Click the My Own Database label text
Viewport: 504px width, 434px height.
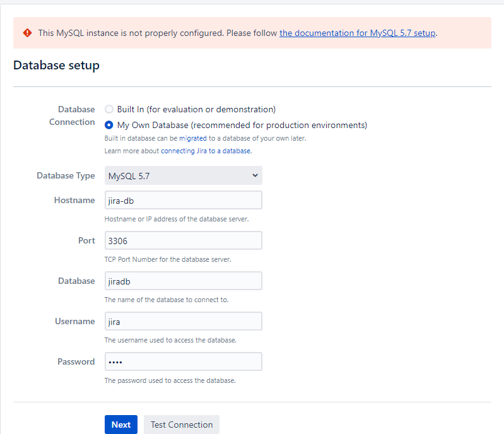[242, 125]
